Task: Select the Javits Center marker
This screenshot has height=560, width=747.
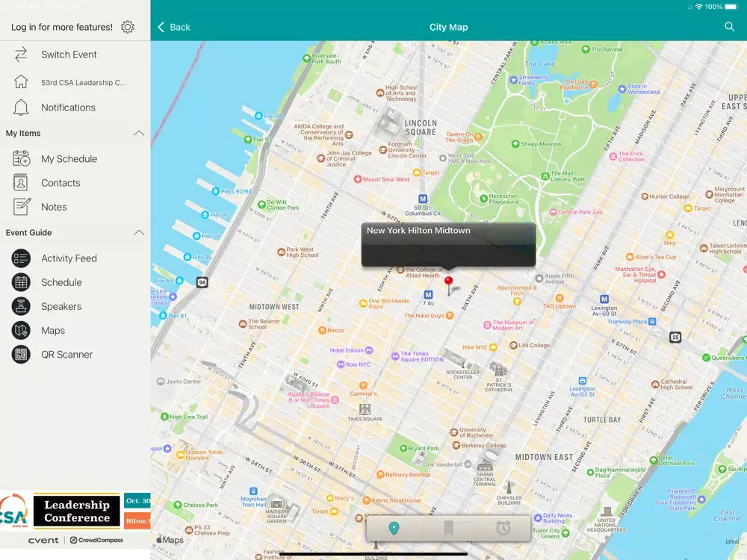Action: point(161,382)
